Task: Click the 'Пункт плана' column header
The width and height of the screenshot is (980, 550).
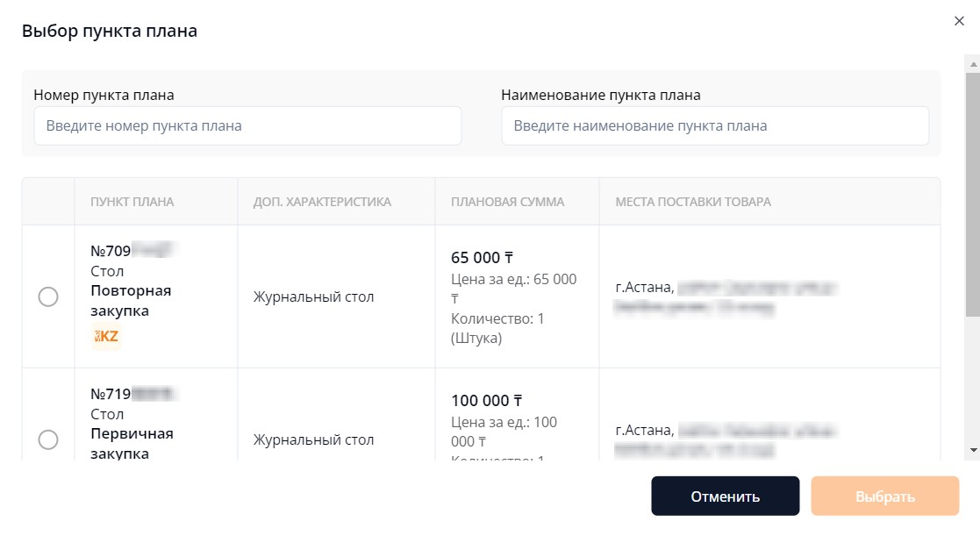Action: point(132,202)
